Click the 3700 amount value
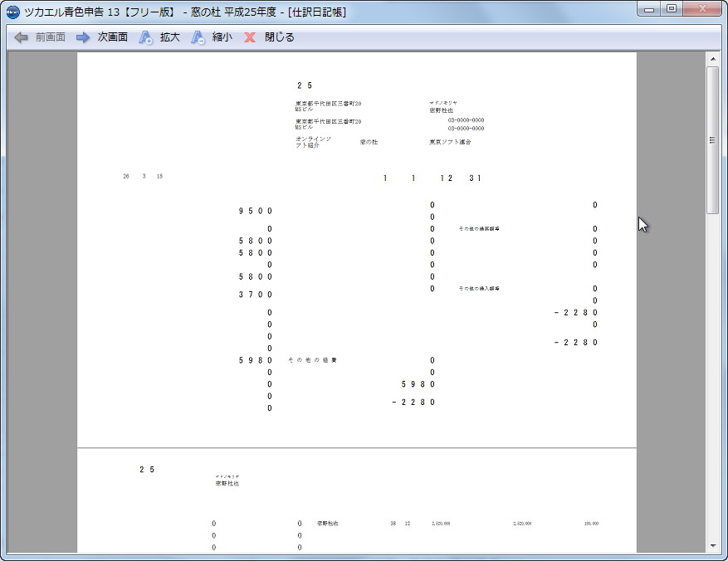 click(x=256, y=295)
